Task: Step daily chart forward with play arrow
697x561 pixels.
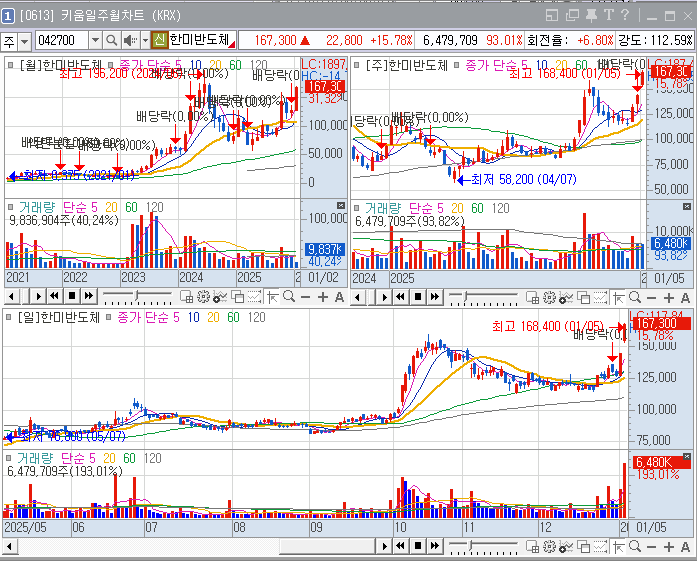Action: point(385,546)
